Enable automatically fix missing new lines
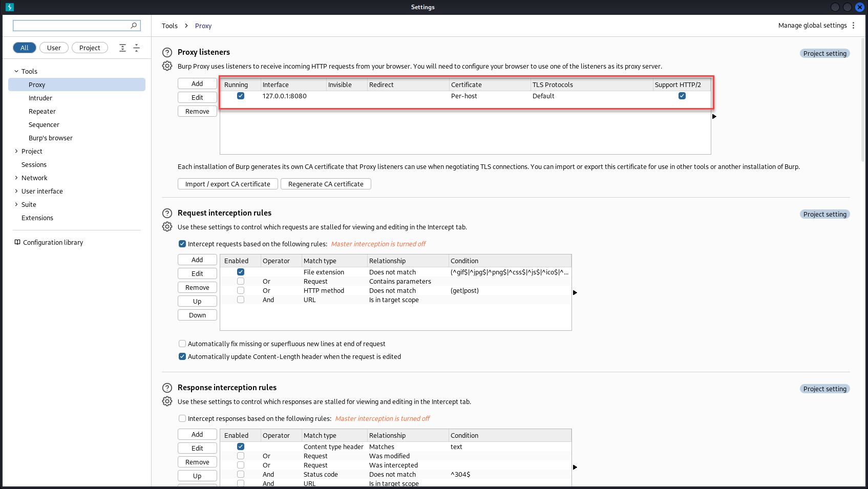 (x=182, y=344)
